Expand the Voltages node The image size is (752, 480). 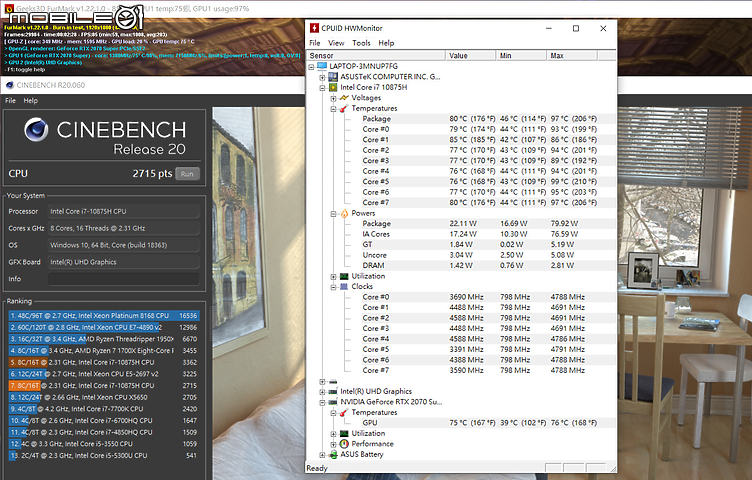333,98
